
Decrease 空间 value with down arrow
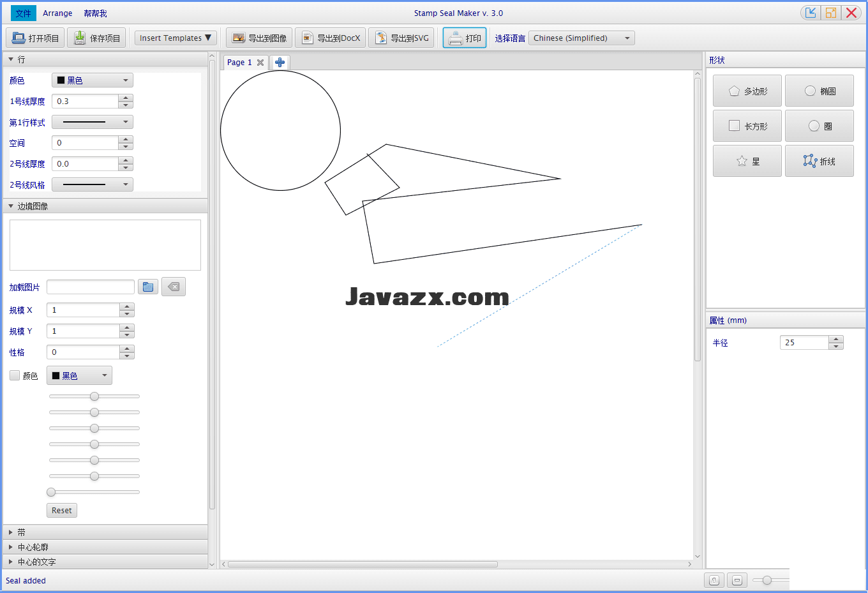pyautogui.click(x=126, y=146)
